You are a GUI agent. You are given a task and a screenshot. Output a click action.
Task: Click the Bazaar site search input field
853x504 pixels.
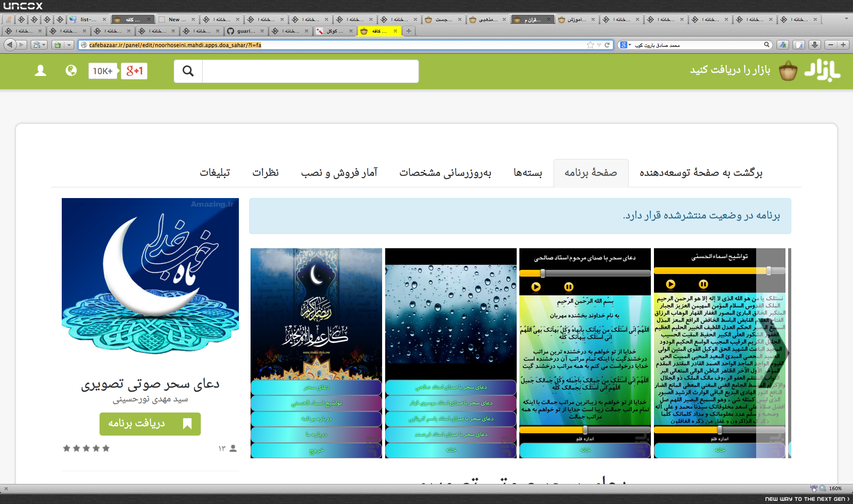pyautogui.click(x=310, y=71)
